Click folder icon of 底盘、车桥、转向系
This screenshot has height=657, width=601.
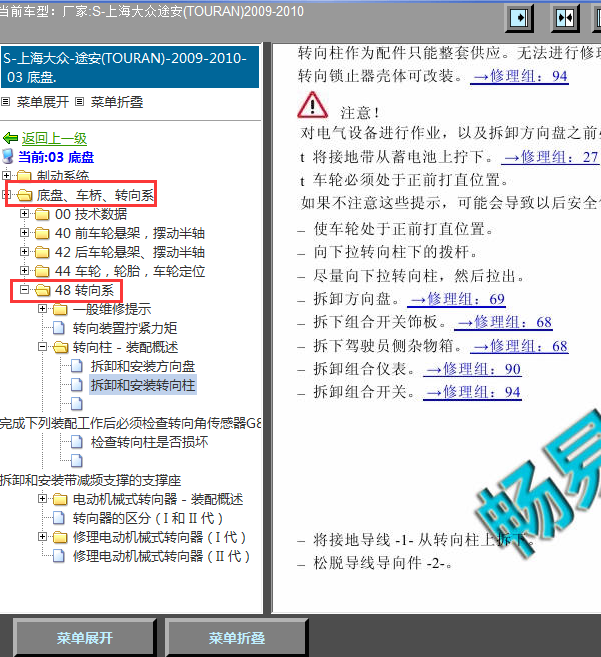click(24, 195)
